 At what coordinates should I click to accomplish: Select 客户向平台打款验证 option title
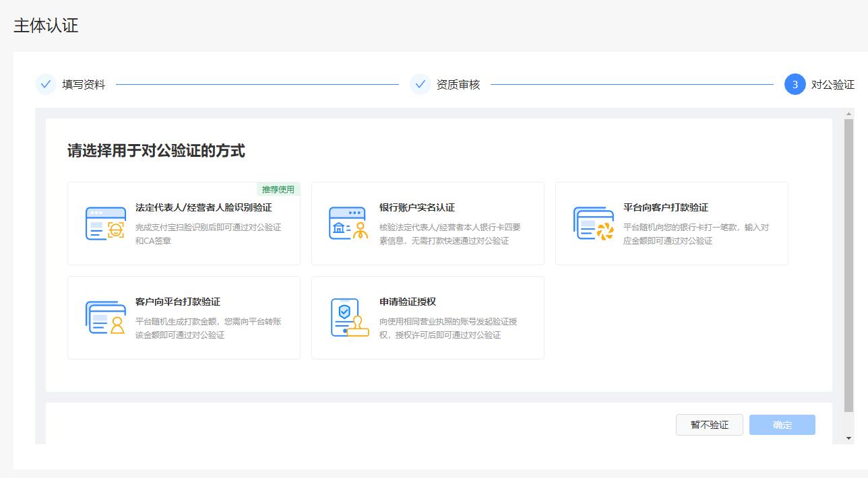coord(178,302)
